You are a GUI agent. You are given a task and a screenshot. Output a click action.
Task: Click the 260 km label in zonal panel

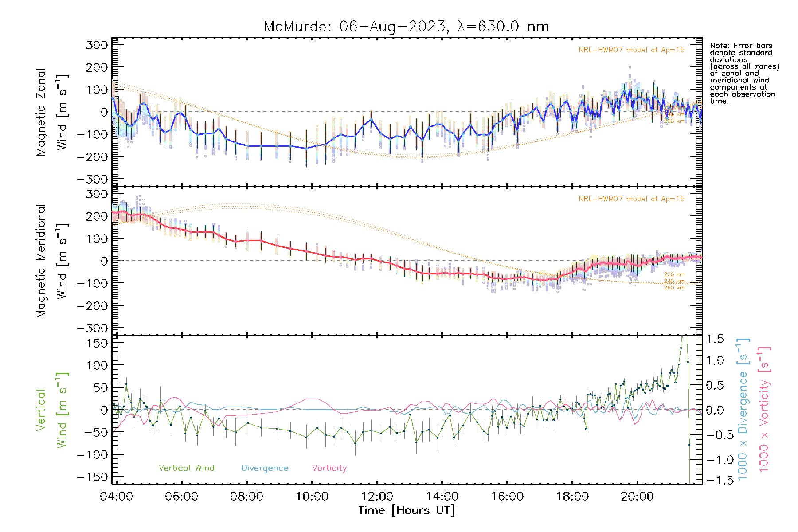point(674,121)
